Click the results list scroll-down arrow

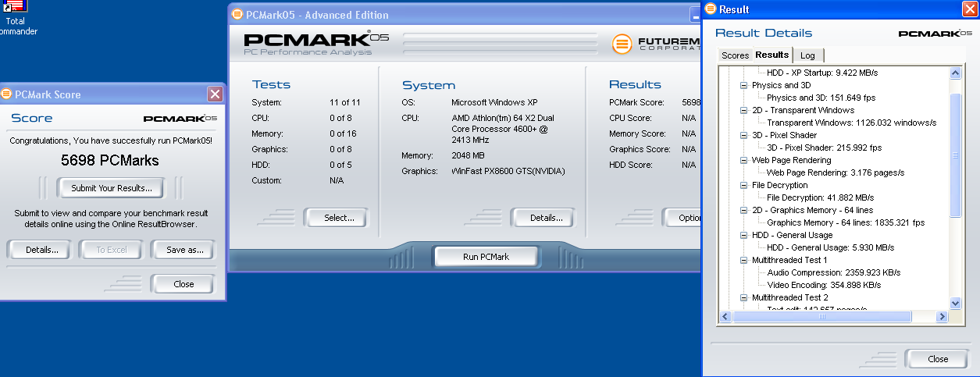click(x=955, y=303)
